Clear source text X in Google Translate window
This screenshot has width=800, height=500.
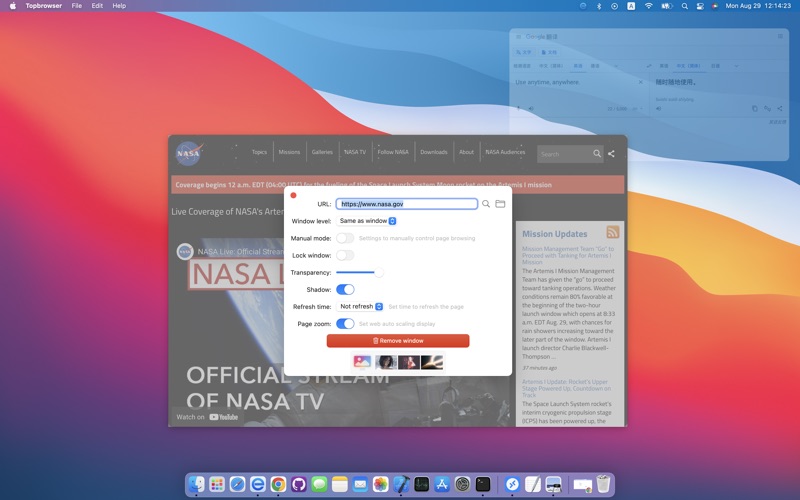point(641,82)
